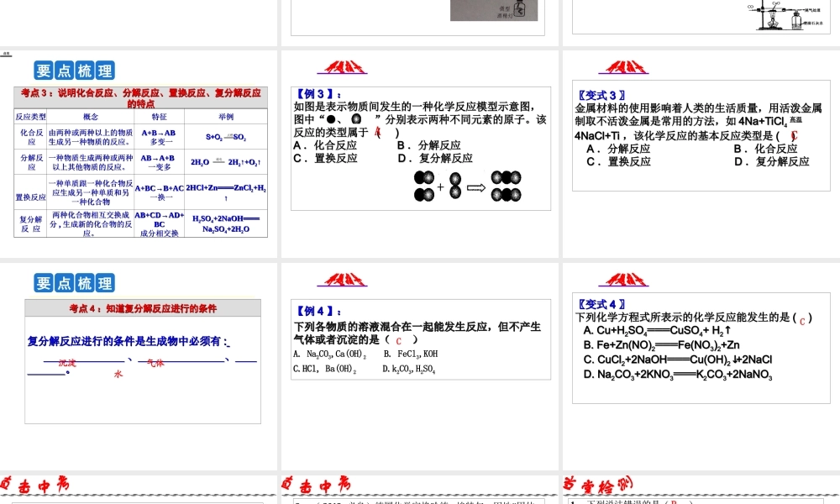840x504 pixels.
Task: Select the 变式3 metal materials slide
Action: [701, 154]
